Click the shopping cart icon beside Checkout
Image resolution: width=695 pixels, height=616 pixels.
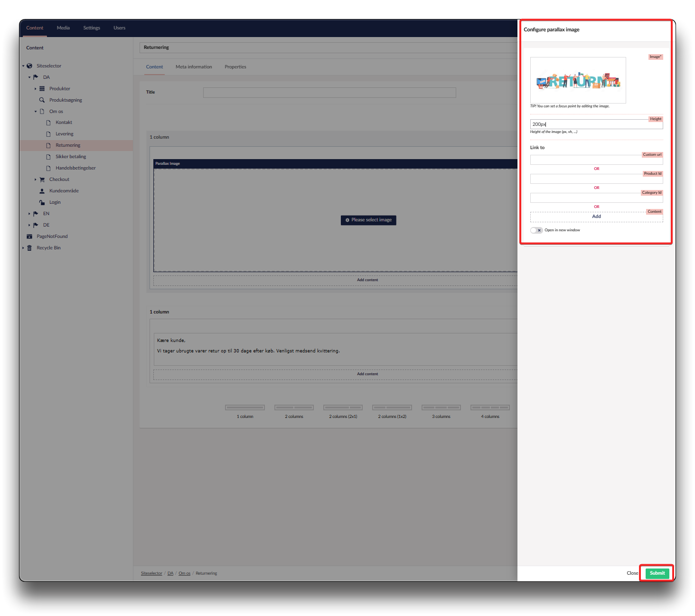(42, 180)
